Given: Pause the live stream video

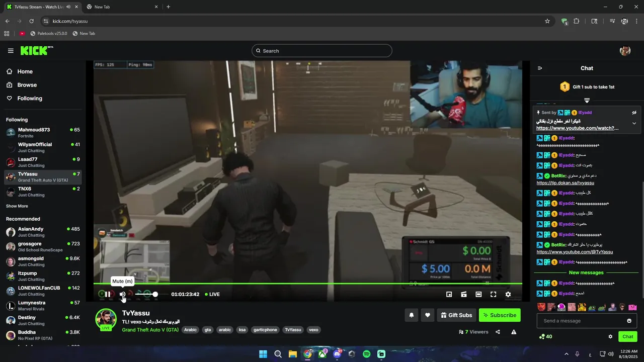Looking at the screenshot, I should coord(107,294).
